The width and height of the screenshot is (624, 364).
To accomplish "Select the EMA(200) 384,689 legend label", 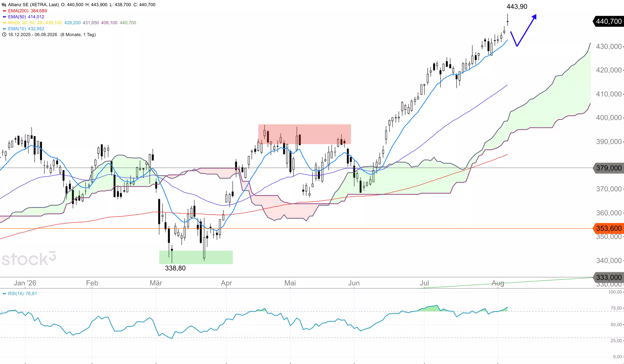I will 28,11.
